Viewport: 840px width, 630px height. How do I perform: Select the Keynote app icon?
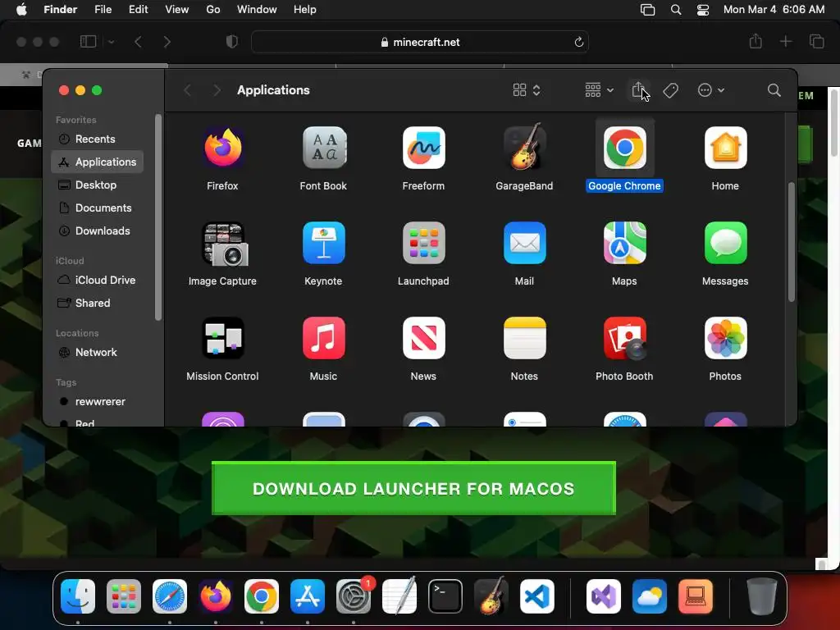pos(323,243)
